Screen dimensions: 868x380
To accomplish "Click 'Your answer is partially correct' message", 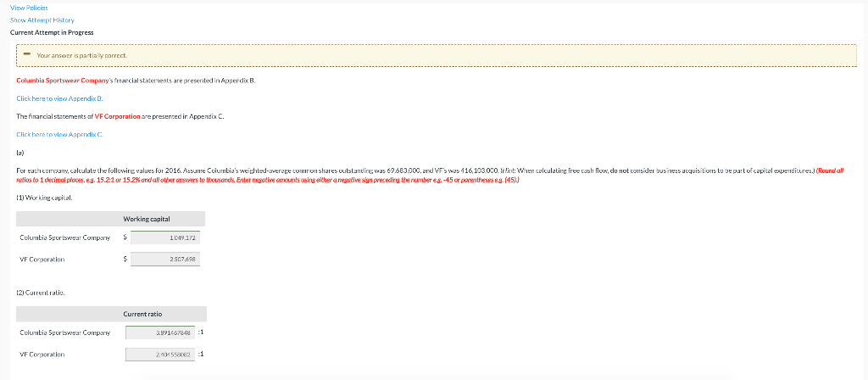I will click(82, 55).
